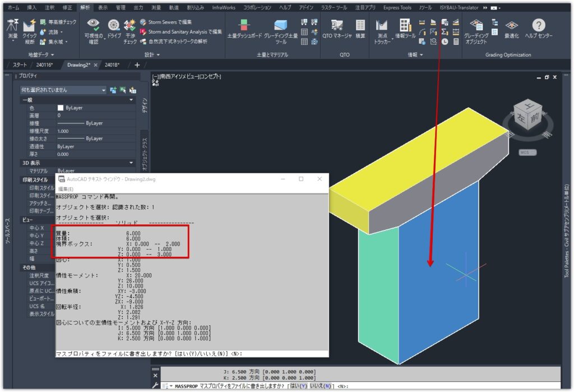The height and width of the screenshot is (392, 574).
Task: Click the 測量 survey tripod icon
Action: [x=12, y=26]
